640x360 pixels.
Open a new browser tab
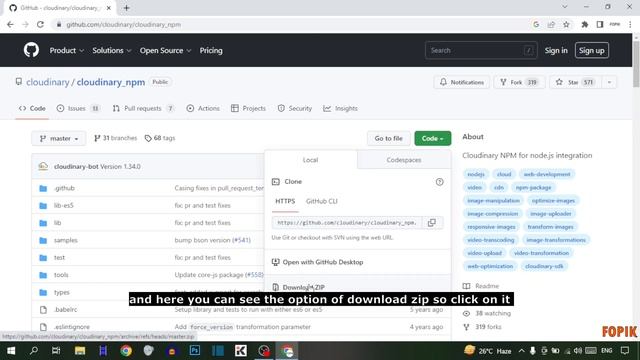(127, 8)
